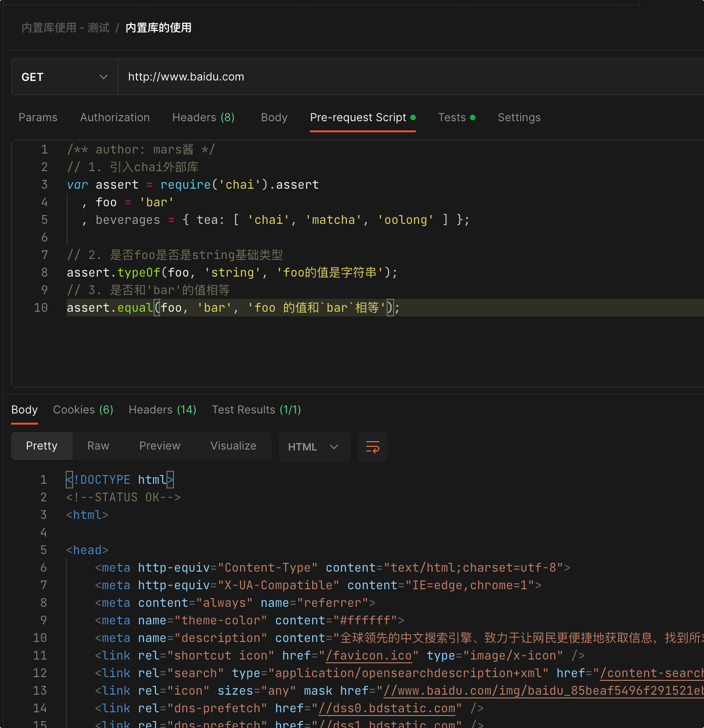Click the <!DOCTYPE html> response line

(x=120, y=480)
